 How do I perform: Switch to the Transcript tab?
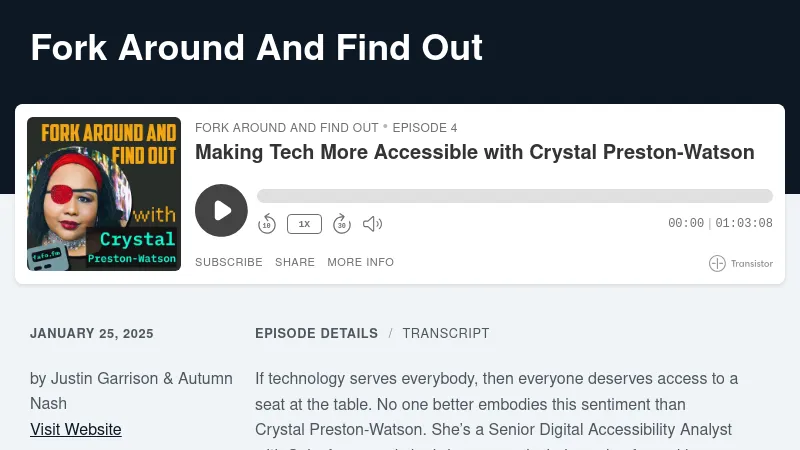click(x=446, y=333)
